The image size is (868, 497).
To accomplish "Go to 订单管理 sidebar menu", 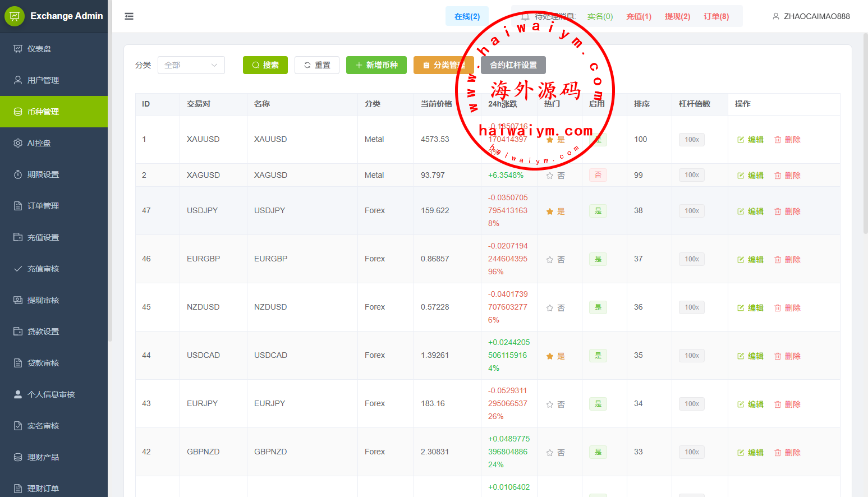I will pyautogui.click(x=43, y=206).
